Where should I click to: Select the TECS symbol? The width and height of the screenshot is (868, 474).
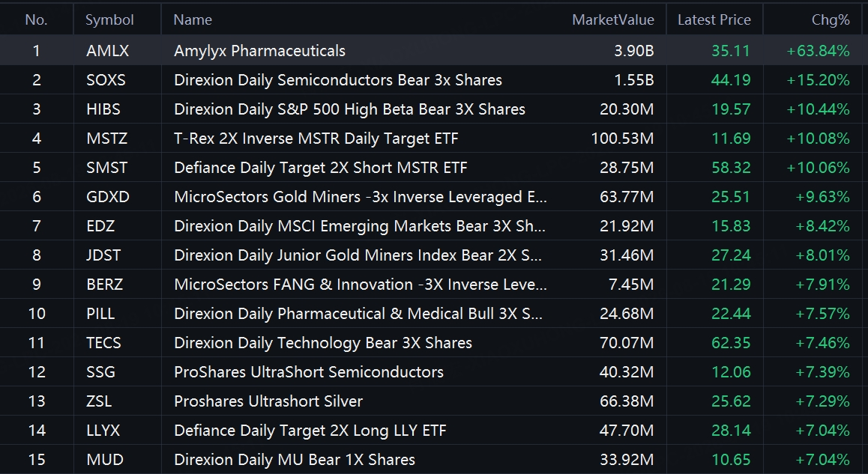coord(103,343)
